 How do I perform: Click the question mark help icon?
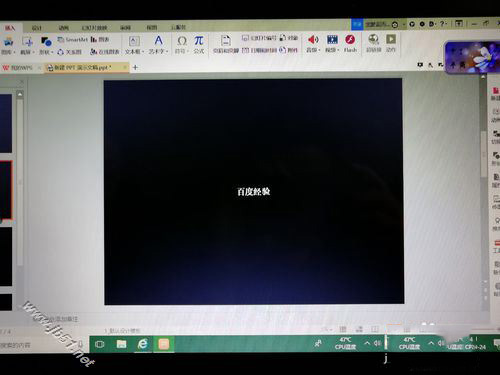pos(442,24)
